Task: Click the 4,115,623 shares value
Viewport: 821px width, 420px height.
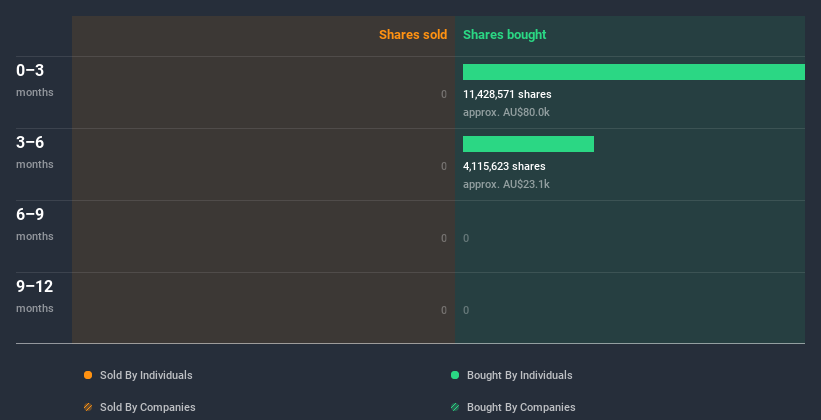Action: (504, 166)
